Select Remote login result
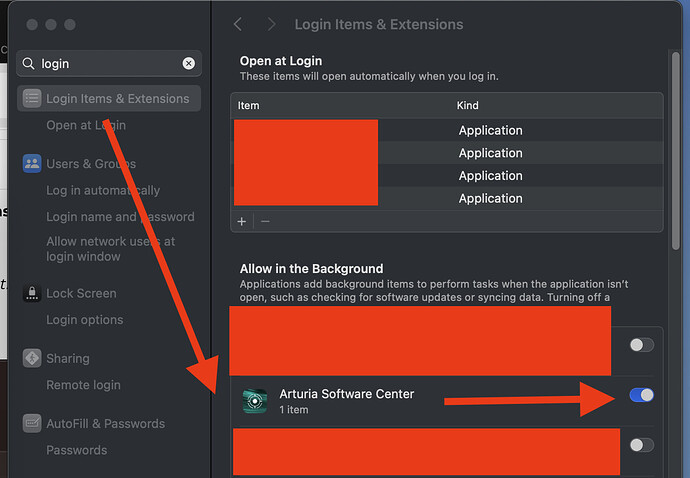Viewport: 690px width, 478px height. click(x=83, y=385)
